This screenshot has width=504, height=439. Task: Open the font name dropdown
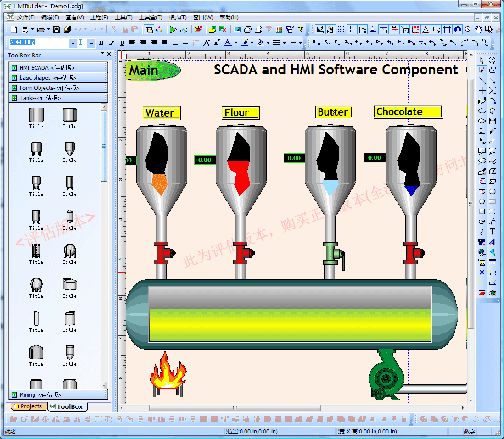point(73,43)
